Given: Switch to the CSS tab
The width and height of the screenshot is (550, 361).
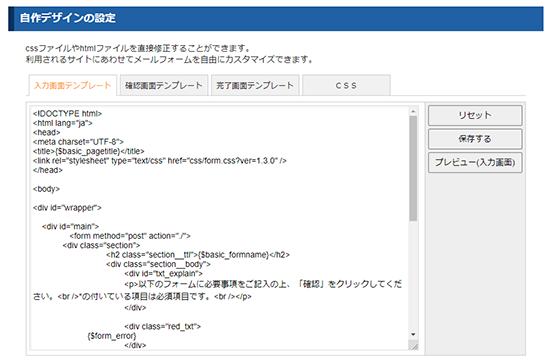Looking at the screenshot, I should tap(346, 85).
